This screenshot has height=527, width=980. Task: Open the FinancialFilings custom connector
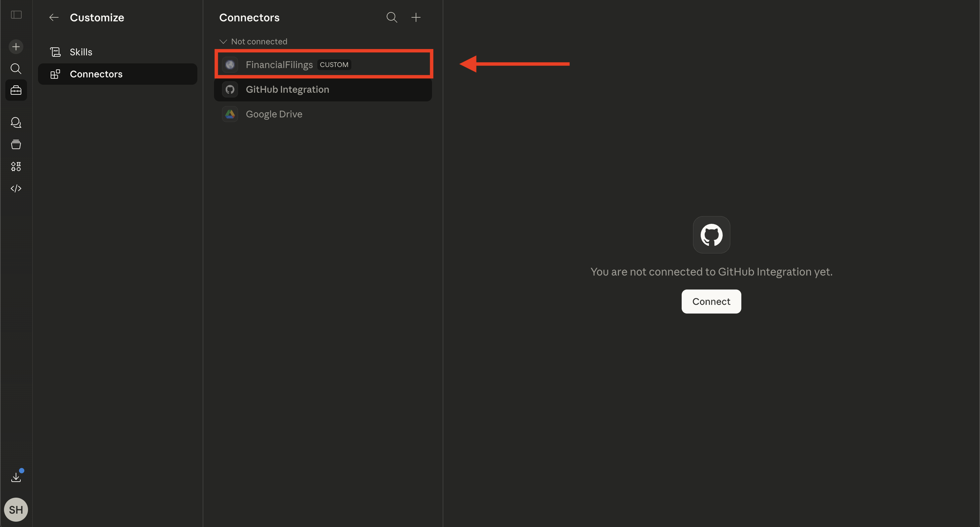323,65
